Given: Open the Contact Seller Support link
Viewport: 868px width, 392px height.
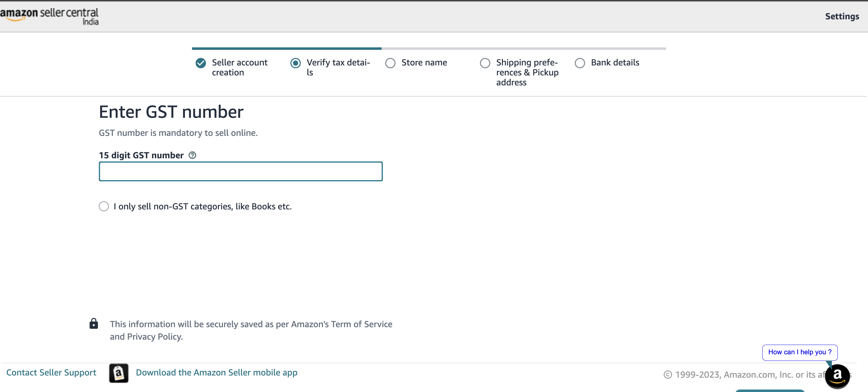Looking at the screenshot, I should pos(51,372).
